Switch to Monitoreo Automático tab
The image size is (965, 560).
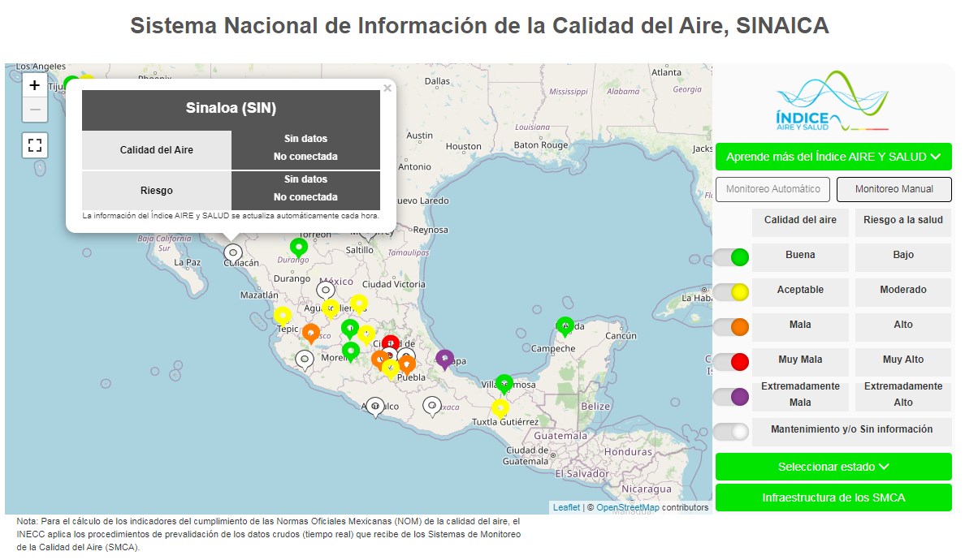pos(772,189)
